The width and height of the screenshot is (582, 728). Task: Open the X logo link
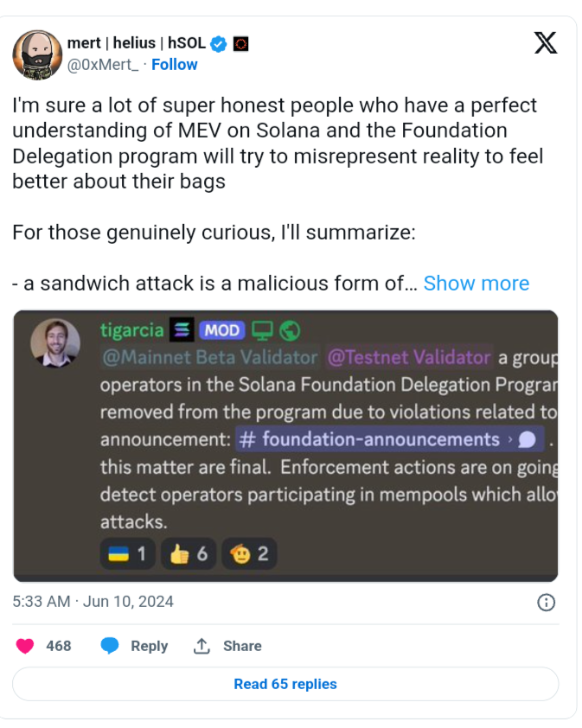tap(546, 43)
